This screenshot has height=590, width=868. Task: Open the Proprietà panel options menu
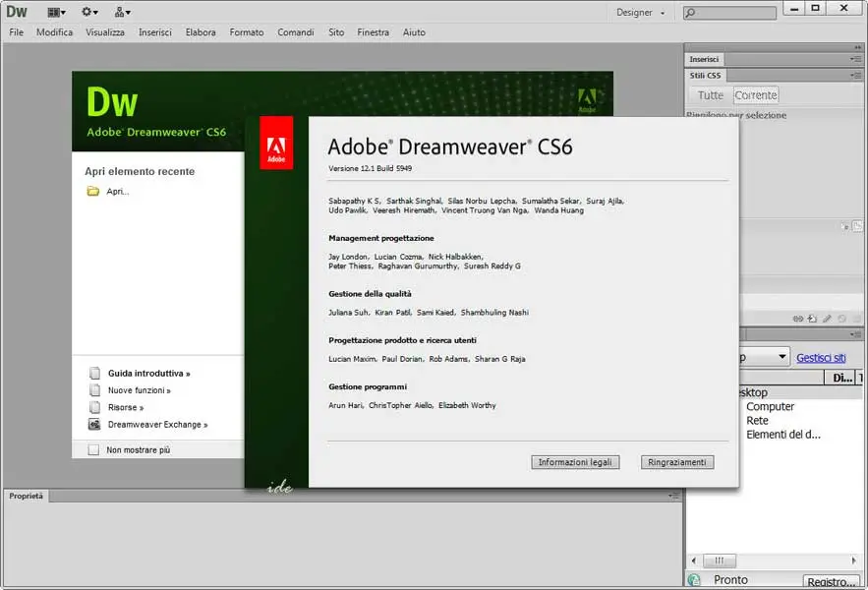point(673,496)
